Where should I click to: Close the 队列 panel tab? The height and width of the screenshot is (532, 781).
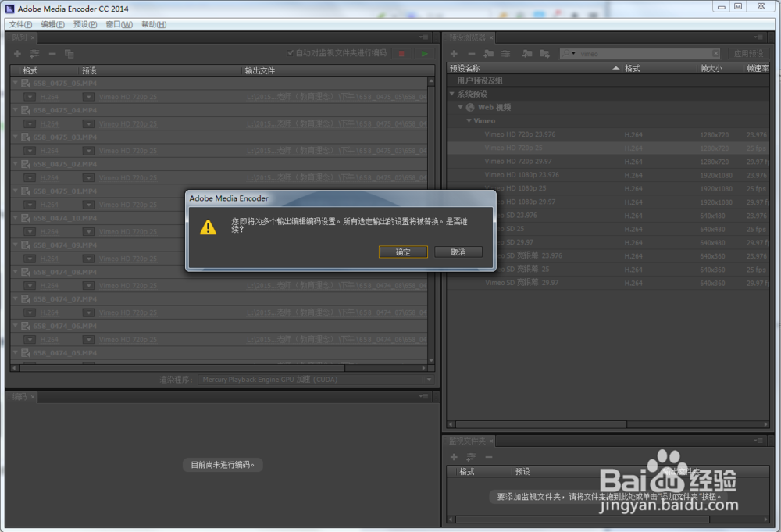pos(33,37)
